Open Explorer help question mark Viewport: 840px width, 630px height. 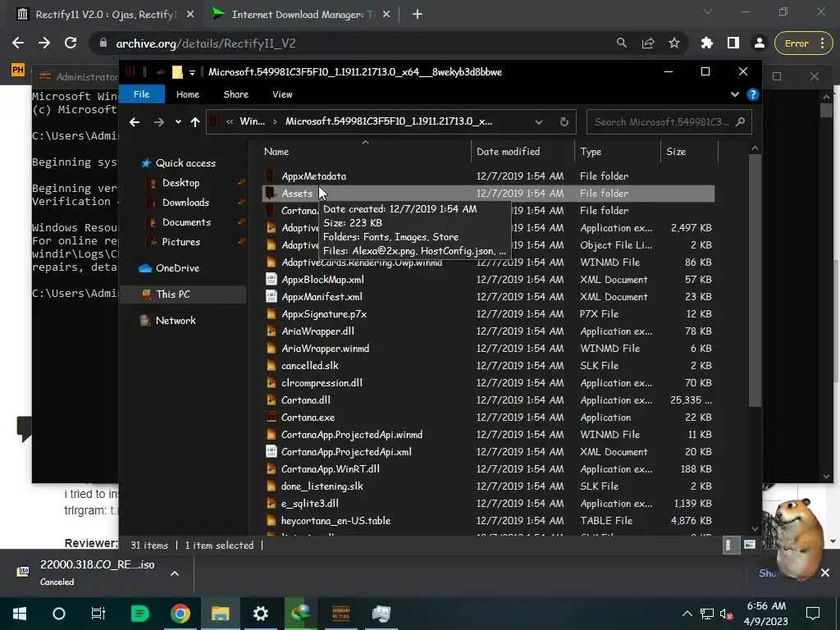coord(753,94)
